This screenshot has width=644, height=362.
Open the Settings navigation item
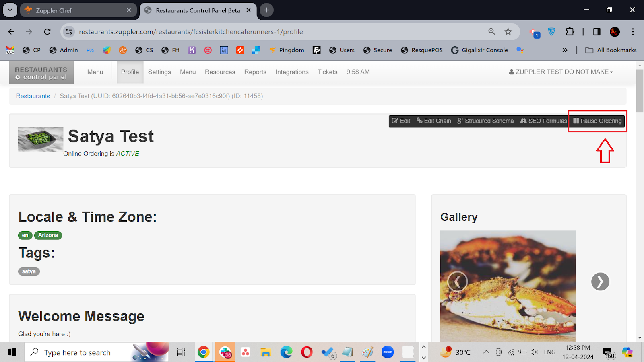(x=159, y=72)
